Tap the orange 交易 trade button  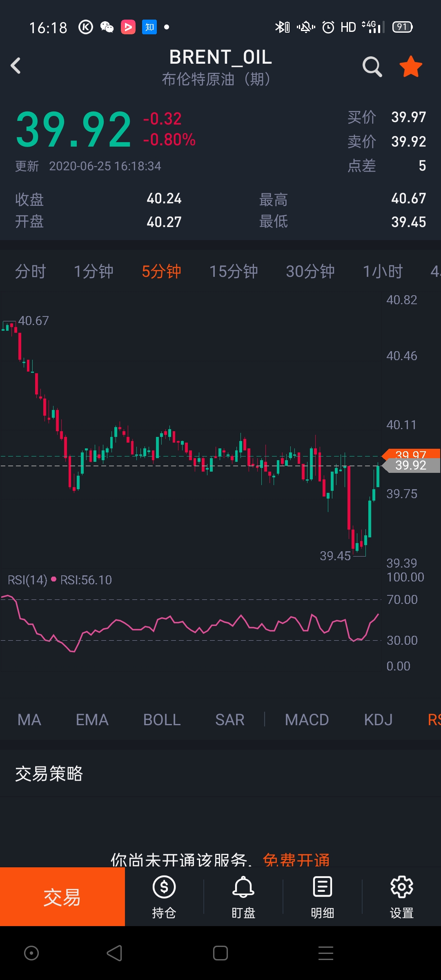[62, 897]
